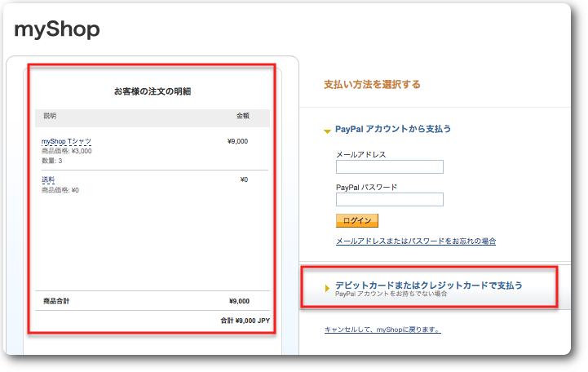The width and height of the screenshot is (588, 372).
Task: Click the PayPal パスワード field label
Action: coord(366,187)
